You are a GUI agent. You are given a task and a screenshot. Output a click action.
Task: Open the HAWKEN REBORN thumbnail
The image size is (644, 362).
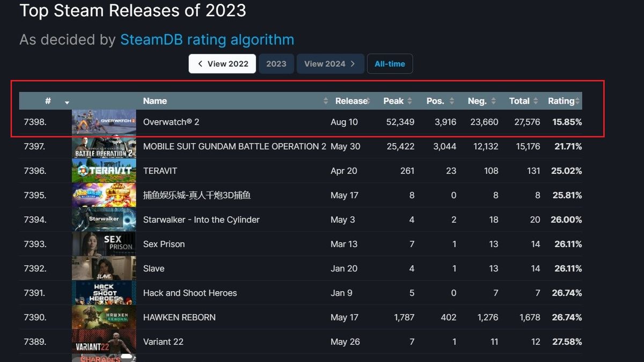click(x=104, y=317)
